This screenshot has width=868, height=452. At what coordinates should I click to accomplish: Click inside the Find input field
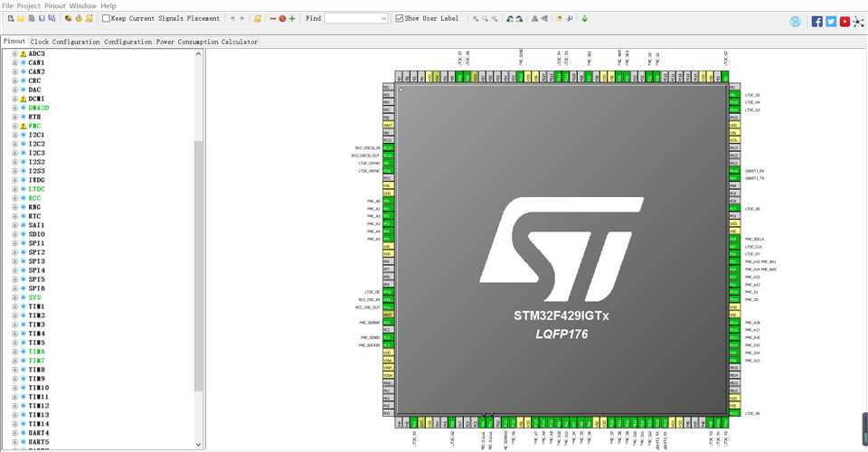(352, 18)
